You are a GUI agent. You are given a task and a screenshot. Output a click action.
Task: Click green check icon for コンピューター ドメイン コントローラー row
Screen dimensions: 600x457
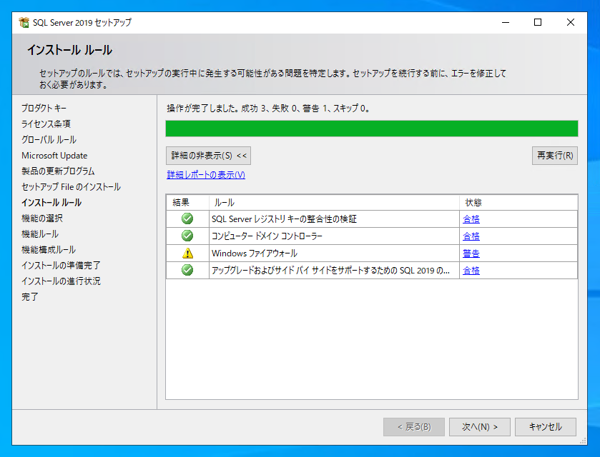(x=187, y=235)
